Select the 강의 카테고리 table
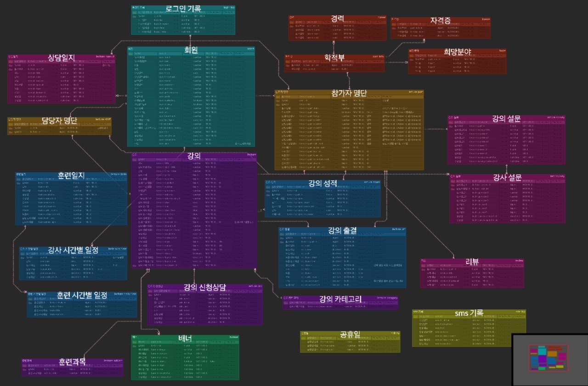The height and width of the screenshot is (386, 588). (340, 302)
